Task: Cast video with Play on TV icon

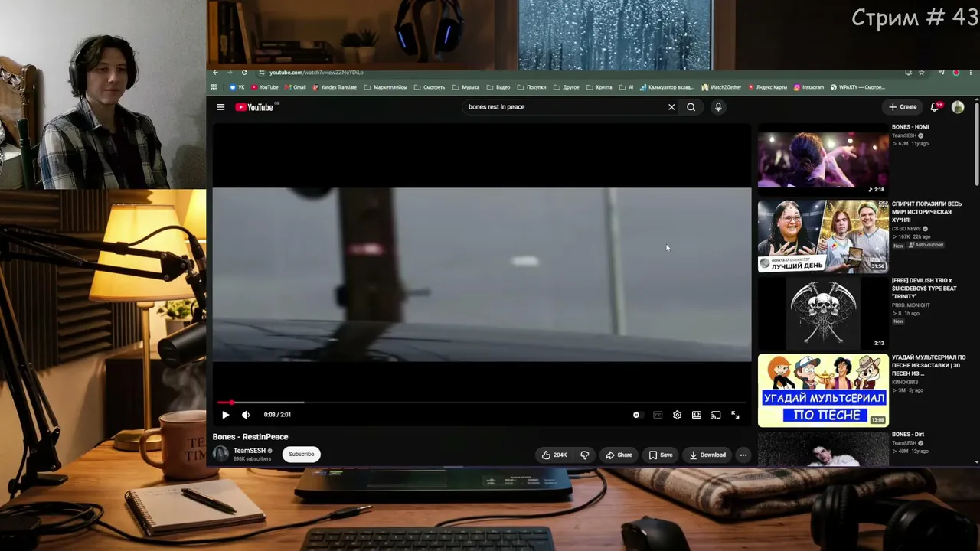Action: click(716, 415)
